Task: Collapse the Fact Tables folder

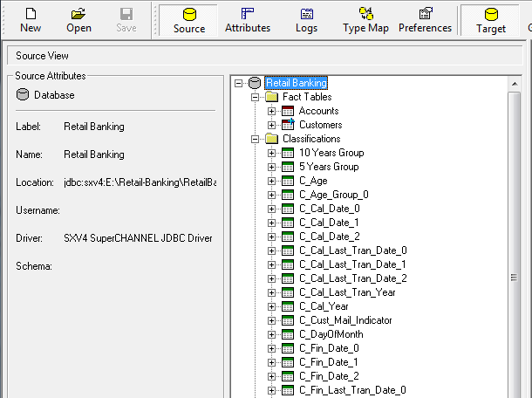Action: pyautogui.click(x=256, y=97)
